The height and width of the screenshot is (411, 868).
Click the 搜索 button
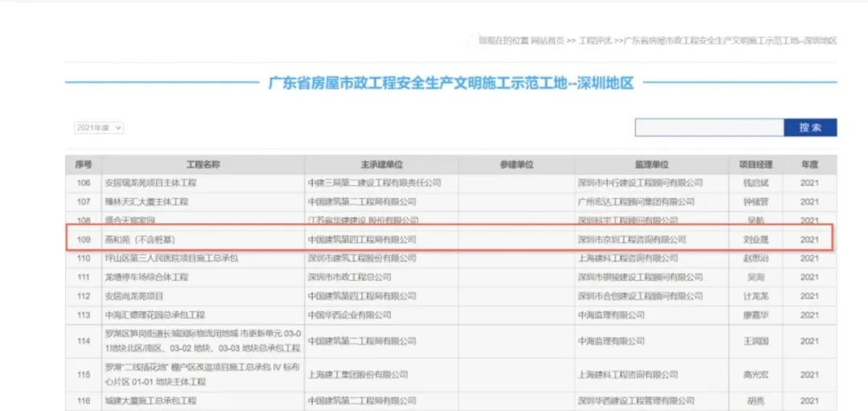(x=810, y=128)
